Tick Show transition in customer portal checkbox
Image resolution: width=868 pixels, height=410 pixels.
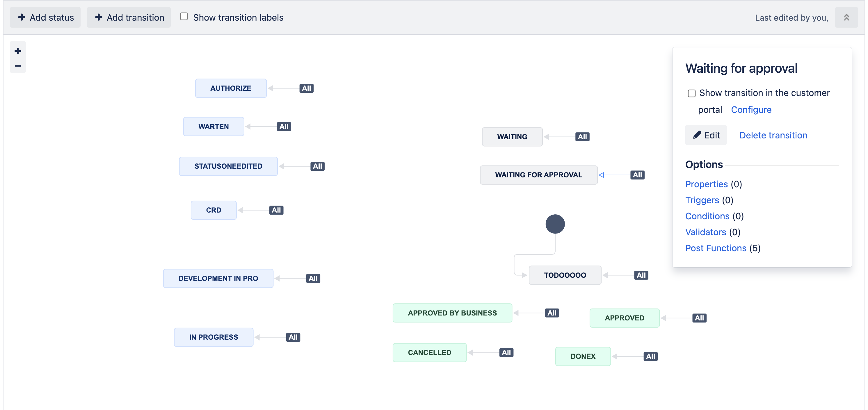click(691, 93)
